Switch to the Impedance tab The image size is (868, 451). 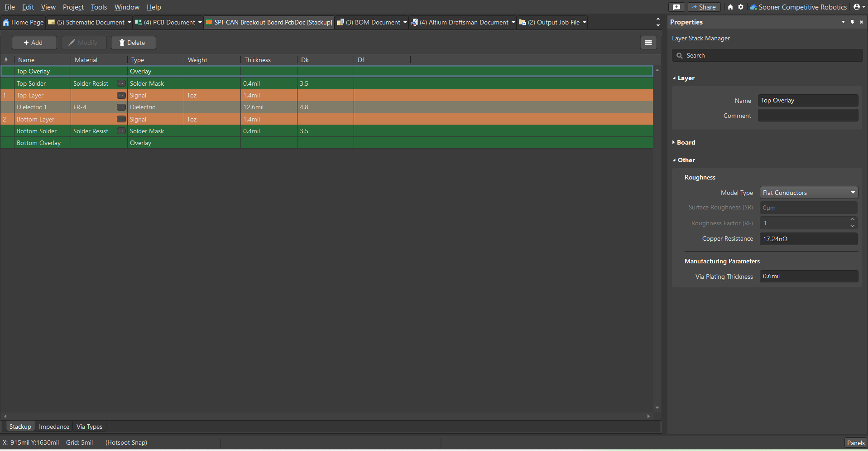tap(54, 427)
